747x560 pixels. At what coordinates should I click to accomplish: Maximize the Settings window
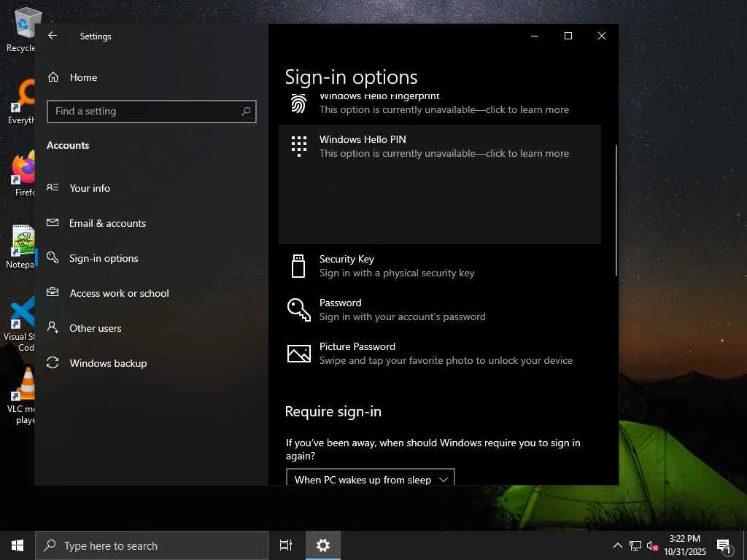tap(568, 36)
